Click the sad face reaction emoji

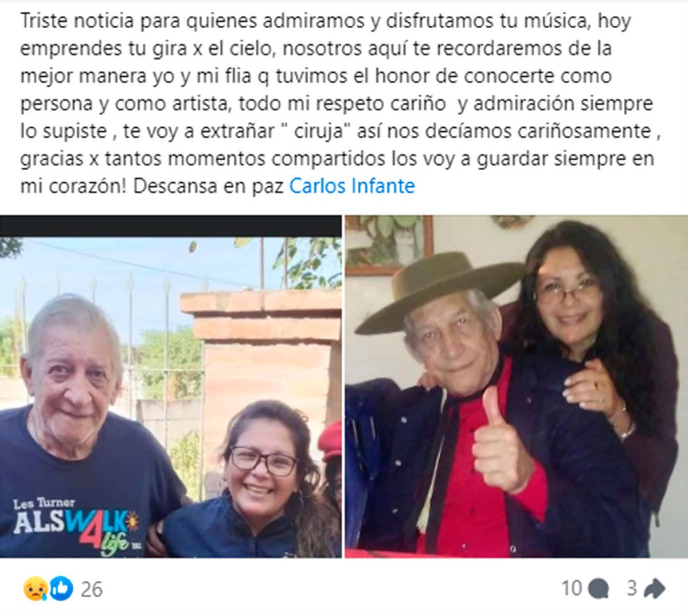pyautogui.click(x=34, y=588)
